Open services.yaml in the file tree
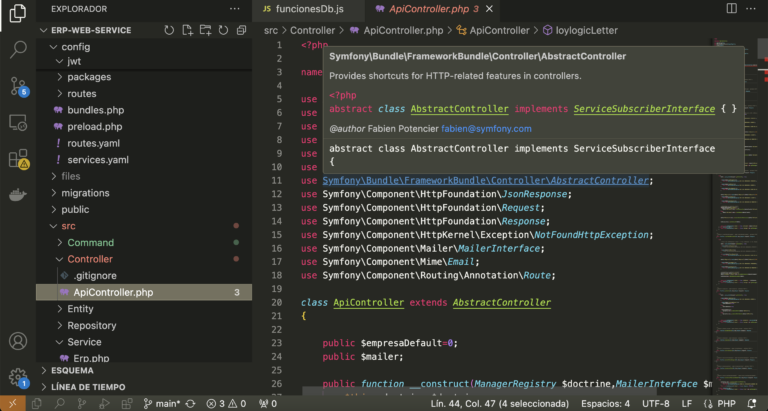 [x=97, y=159]
